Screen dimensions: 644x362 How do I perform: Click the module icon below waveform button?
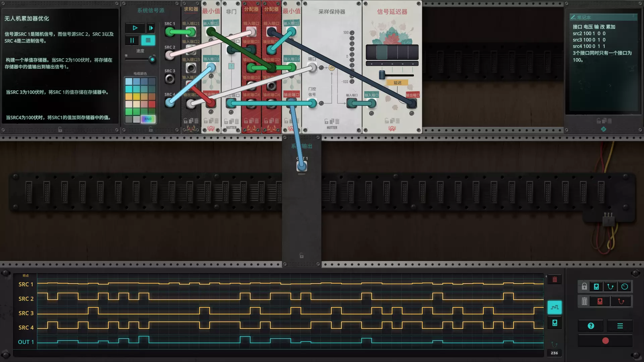point(554,323)
